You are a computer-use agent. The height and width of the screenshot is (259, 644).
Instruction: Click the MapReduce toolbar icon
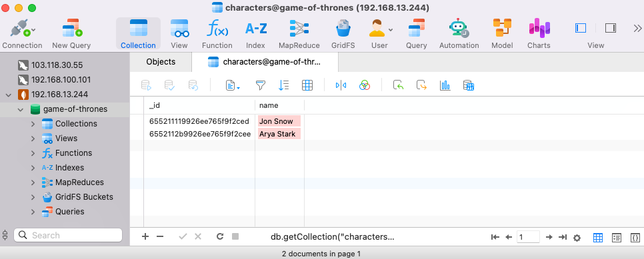point(299,29)
